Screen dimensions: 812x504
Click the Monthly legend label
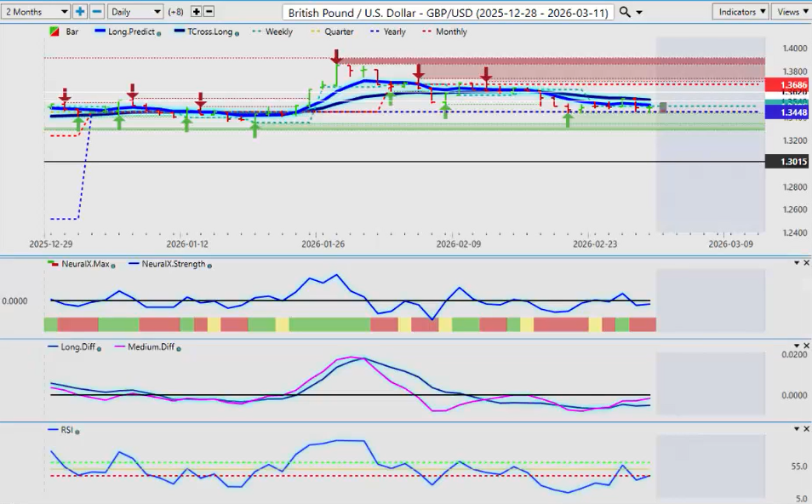(450, 31)
